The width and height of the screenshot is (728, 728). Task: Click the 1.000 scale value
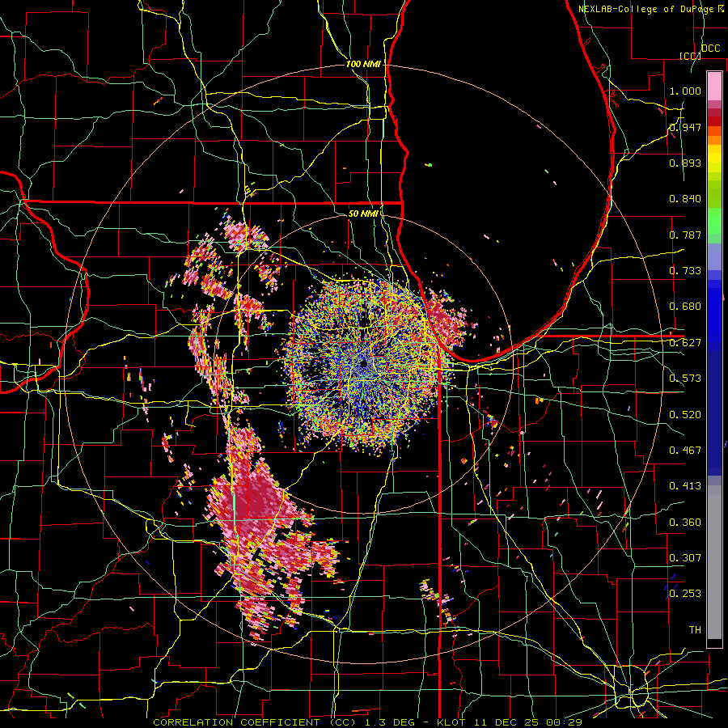pos(685,91)
